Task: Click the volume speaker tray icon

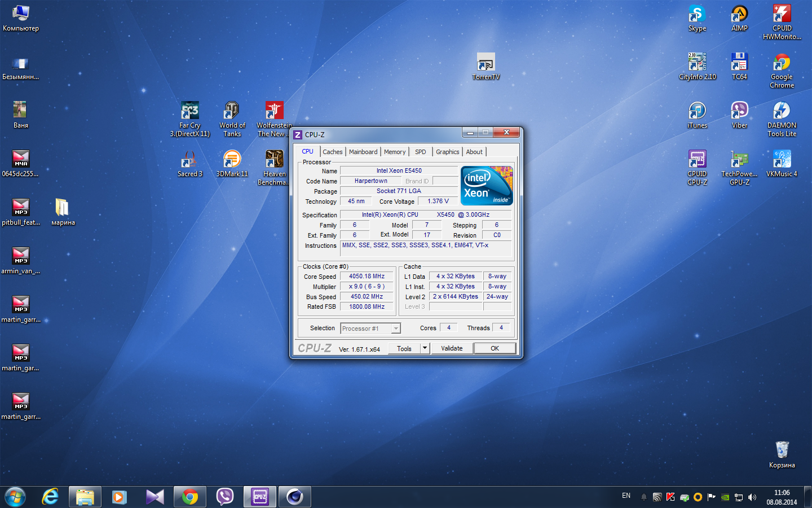Action: (752, 497)
